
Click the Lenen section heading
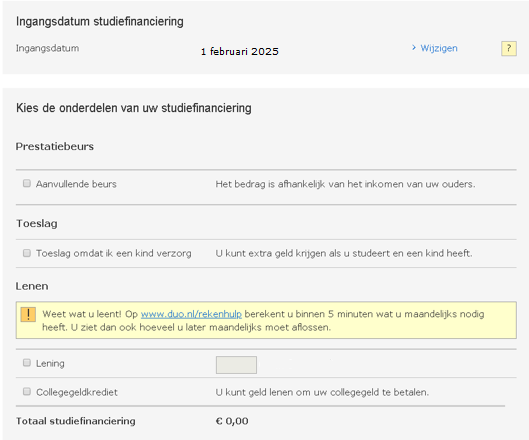coord(32,286)
